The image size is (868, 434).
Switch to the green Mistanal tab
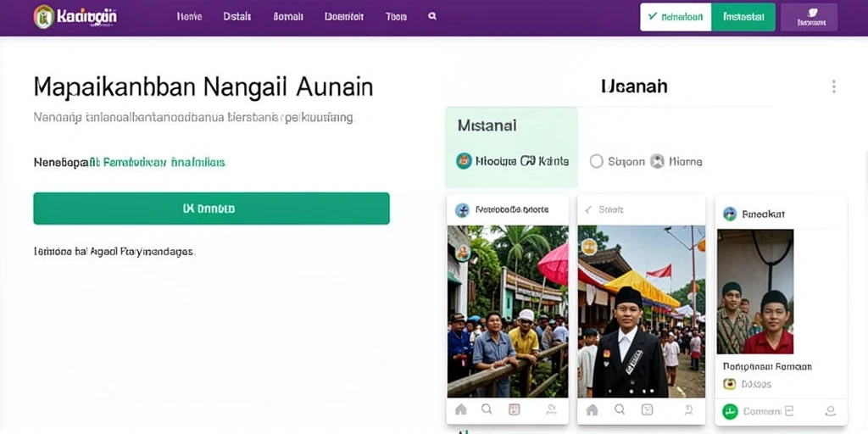[x=511, y=147]
